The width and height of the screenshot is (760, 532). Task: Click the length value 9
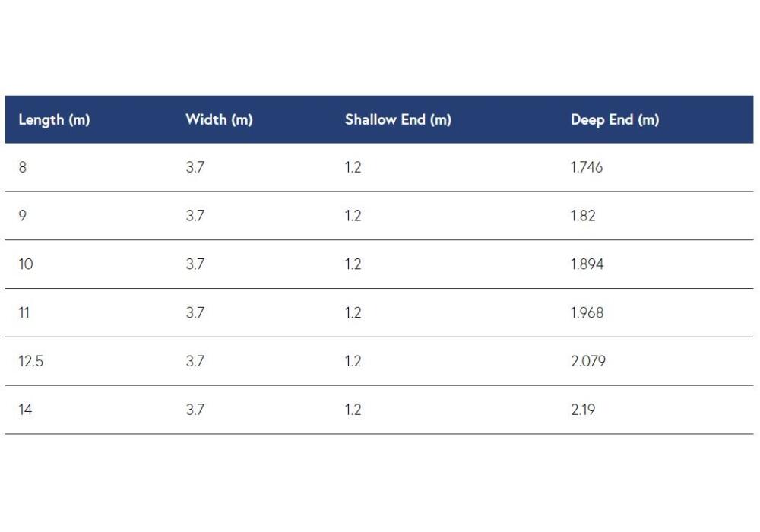pos(22,216)
